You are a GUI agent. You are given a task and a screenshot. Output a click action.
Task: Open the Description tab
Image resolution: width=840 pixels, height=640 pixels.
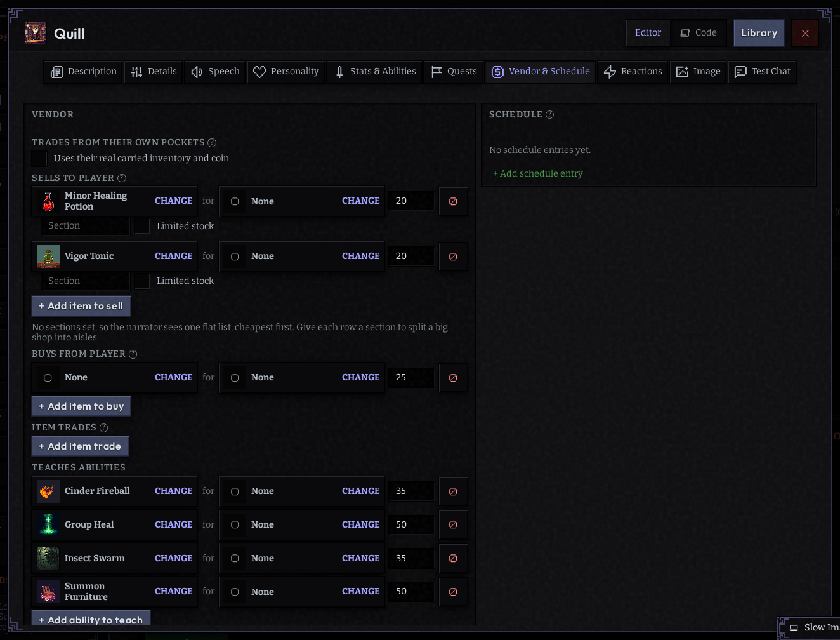coord(84,72)
